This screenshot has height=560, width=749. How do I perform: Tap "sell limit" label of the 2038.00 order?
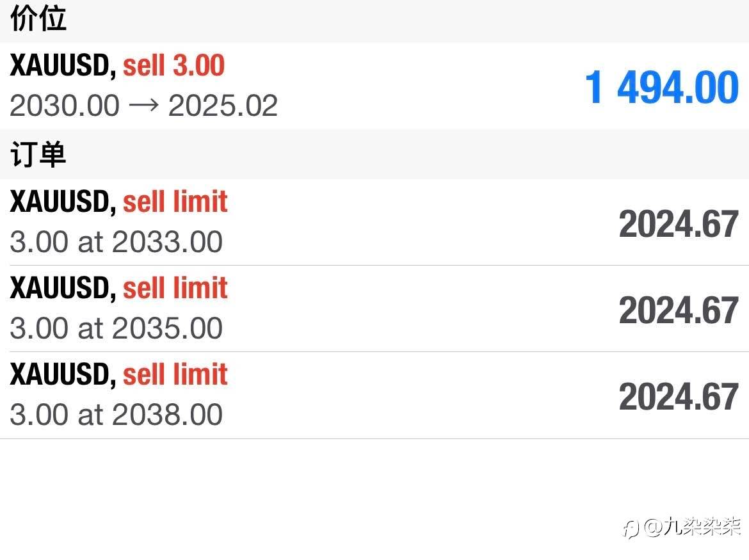[x=175, y=374]
